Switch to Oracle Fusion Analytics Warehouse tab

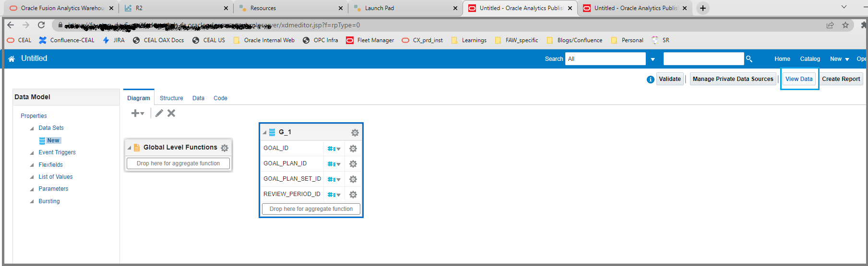pos(61,8)
